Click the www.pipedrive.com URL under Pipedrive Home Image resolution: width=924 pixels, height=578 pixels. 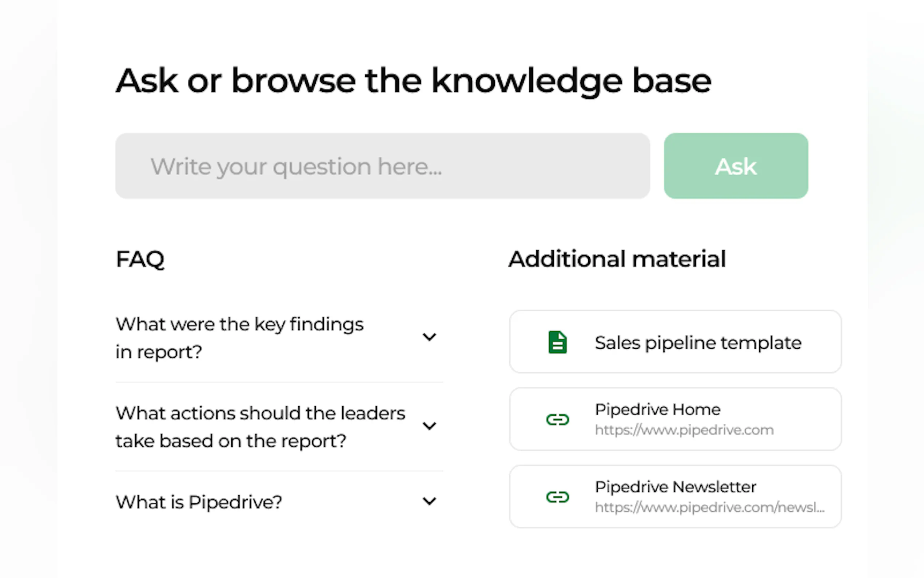pyautogui.click(x=684, y=430)
